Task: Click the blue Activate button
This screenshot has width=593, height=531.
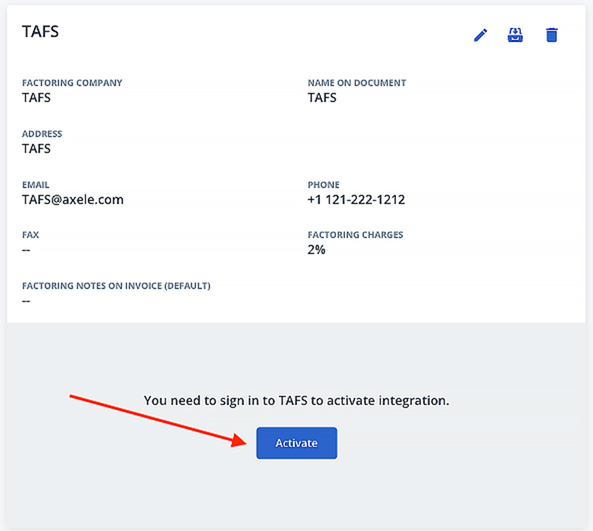Action: click(296, 443)
